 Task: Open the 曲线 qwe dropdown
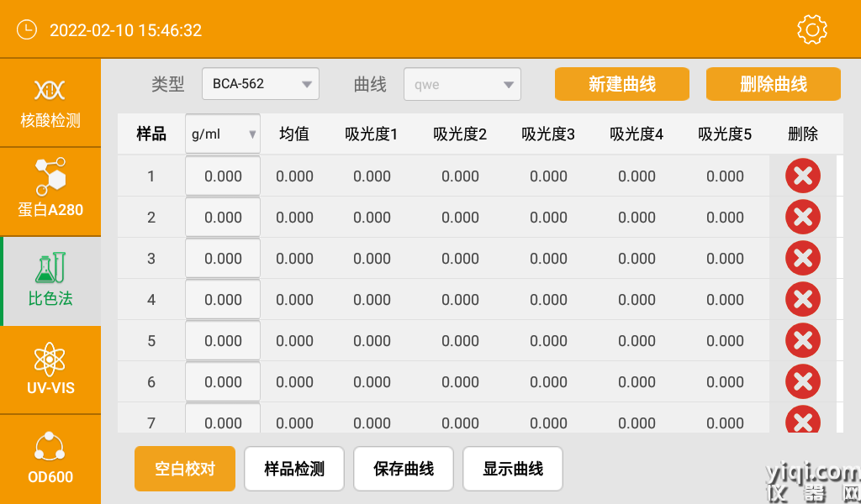coord(462,84)
